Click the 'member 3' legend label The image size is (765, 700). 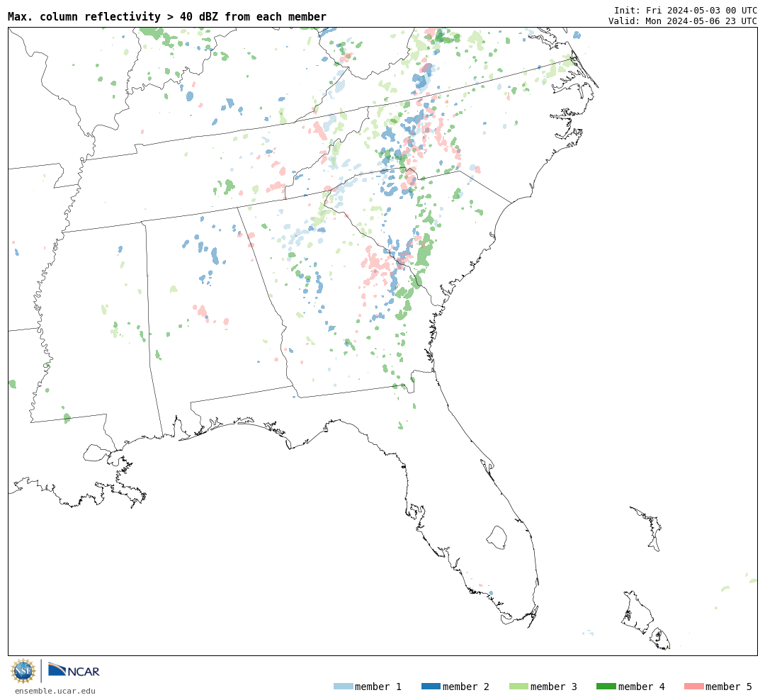click(x=554, y=687)
